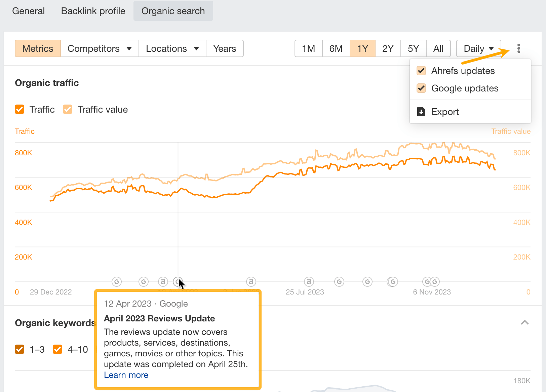Screen dimensions: 546x392
Task: Click the first Google update marker on timeline
Action: point(117,282)
